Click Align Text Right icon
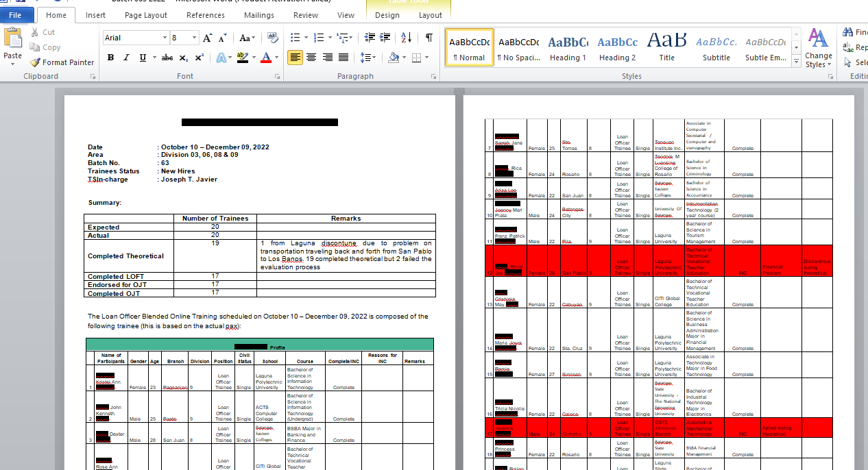This screenshot has width=868, height=470. (x=327, y=58)
